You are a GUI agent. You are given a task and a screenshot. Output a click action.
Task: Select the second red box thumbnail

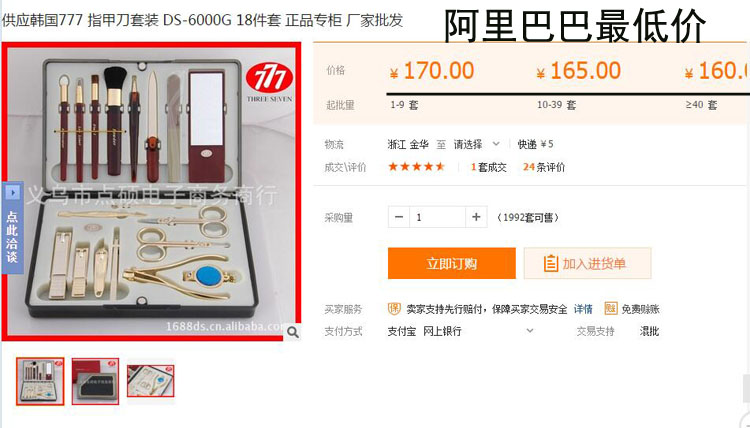tap(95, 381)
